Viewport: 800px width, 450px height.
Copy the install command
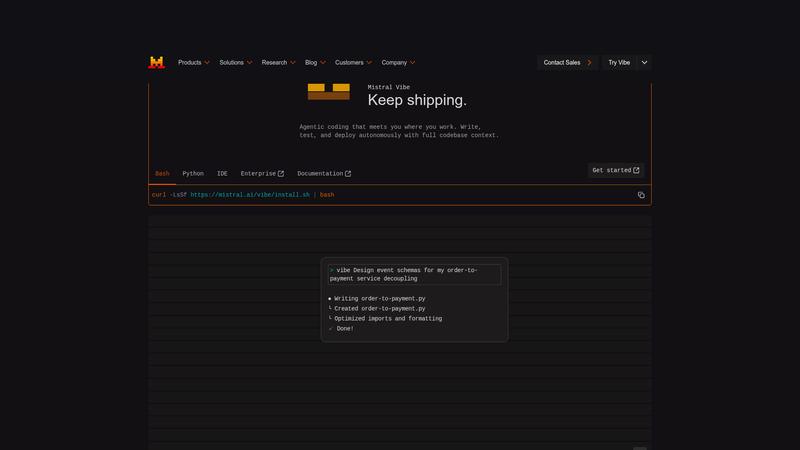[x=641, y=195]
